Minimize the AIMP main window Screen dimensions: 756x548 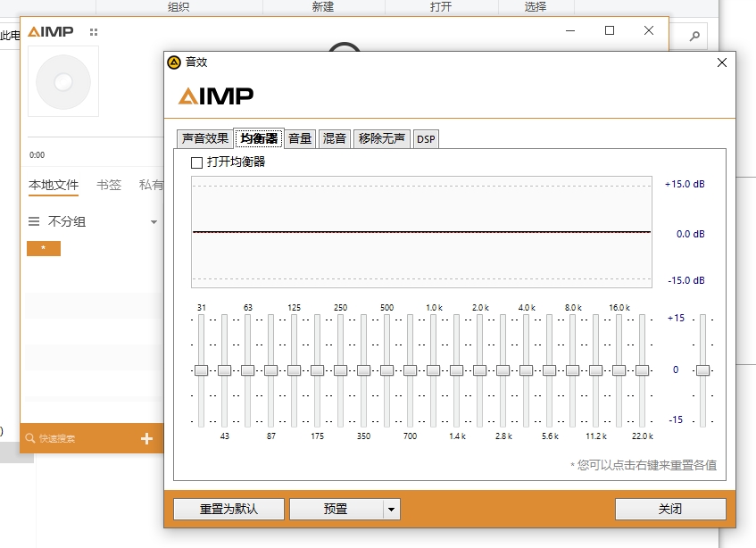point(570,31)
